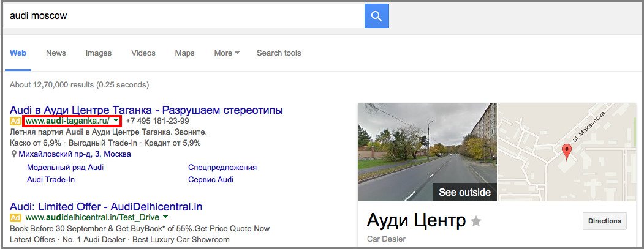Open the 'Модельный ряд Audi' sitelink
644x249 pixels.
[66, 168]
